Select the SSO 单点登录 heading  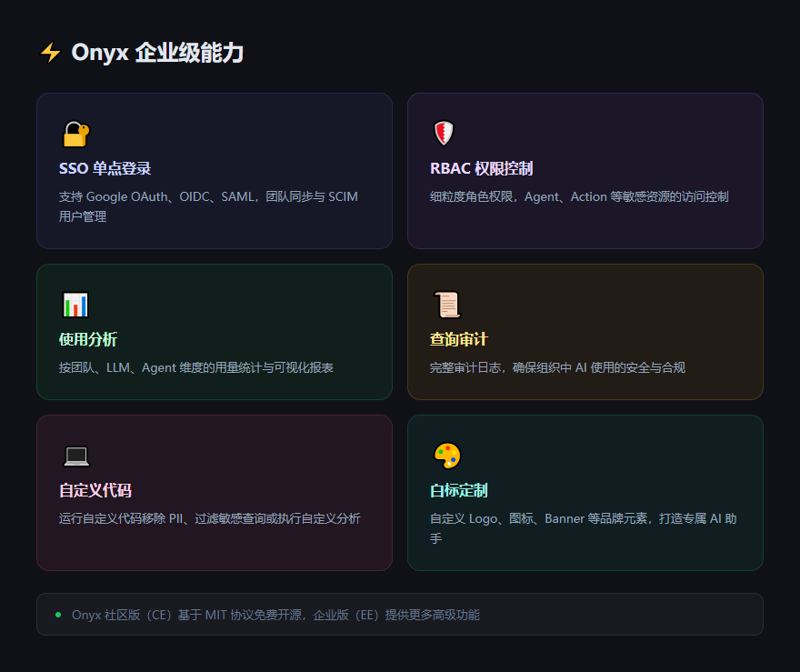point(105,169)
